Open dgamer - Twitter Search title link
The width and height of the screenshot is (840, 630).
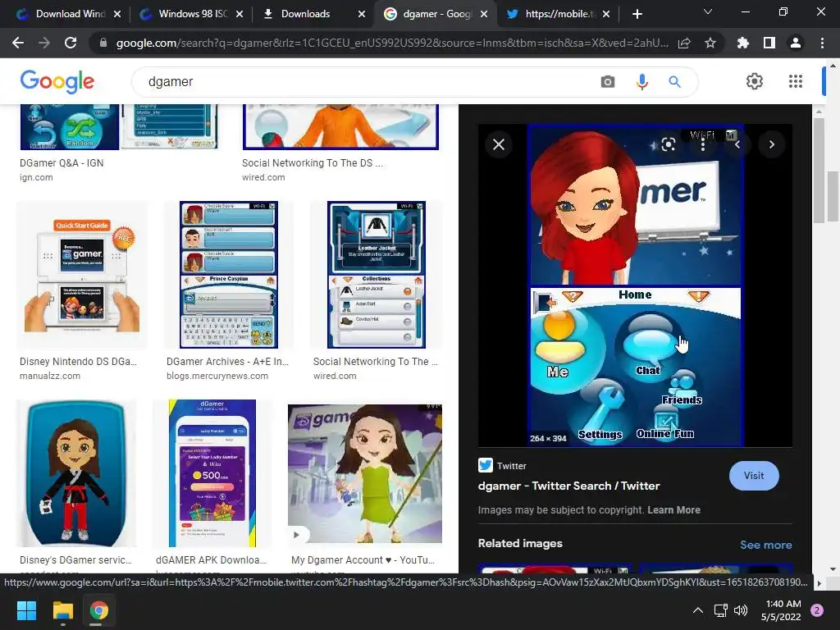point(569,486)
